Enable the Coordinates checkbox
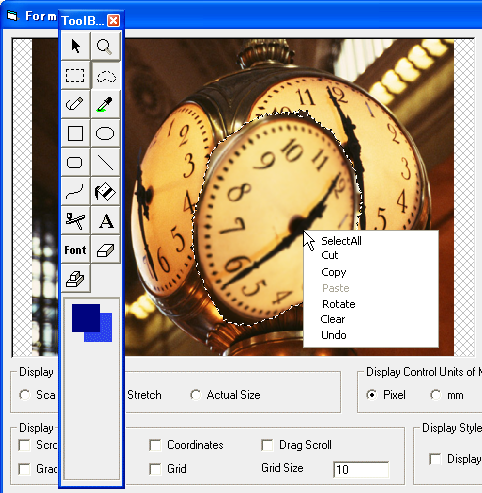The image size is (482, 493). point(155,445)
